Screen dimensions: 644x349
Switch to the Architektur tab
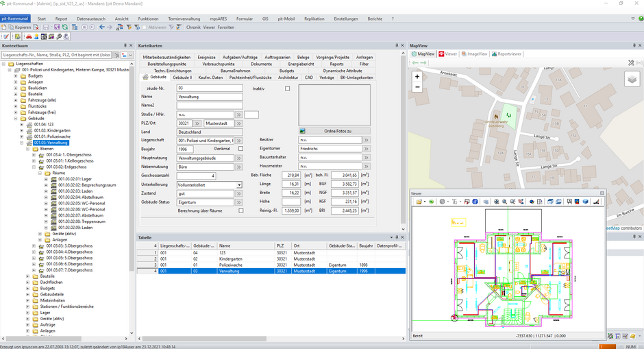pyautogui.click(x=288, y=77)
